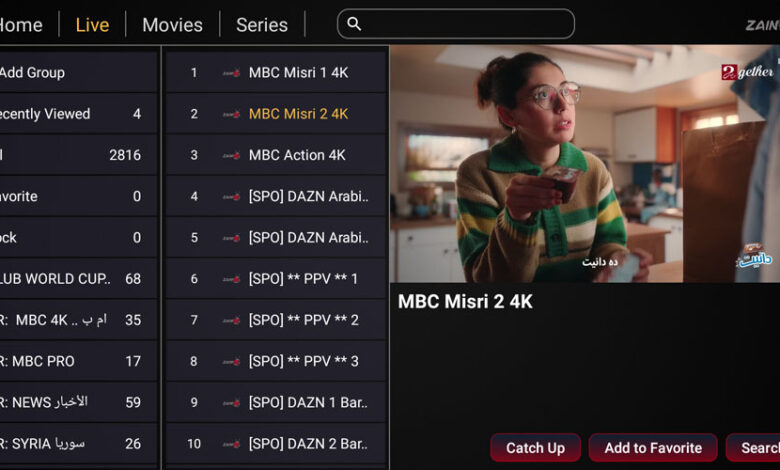Click the logo icon beside PPV 1

(x=231, y=279)
